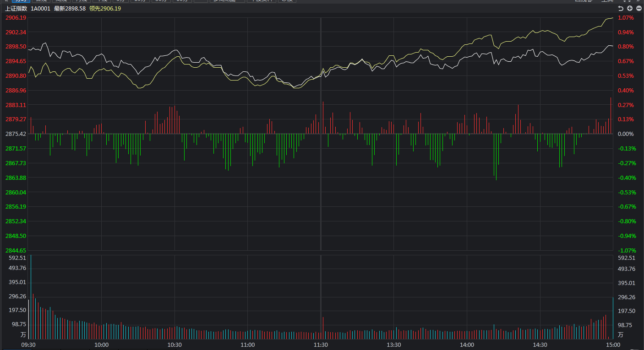
Task: Click the green -0.94% percent label
Action: coord(627,236)
